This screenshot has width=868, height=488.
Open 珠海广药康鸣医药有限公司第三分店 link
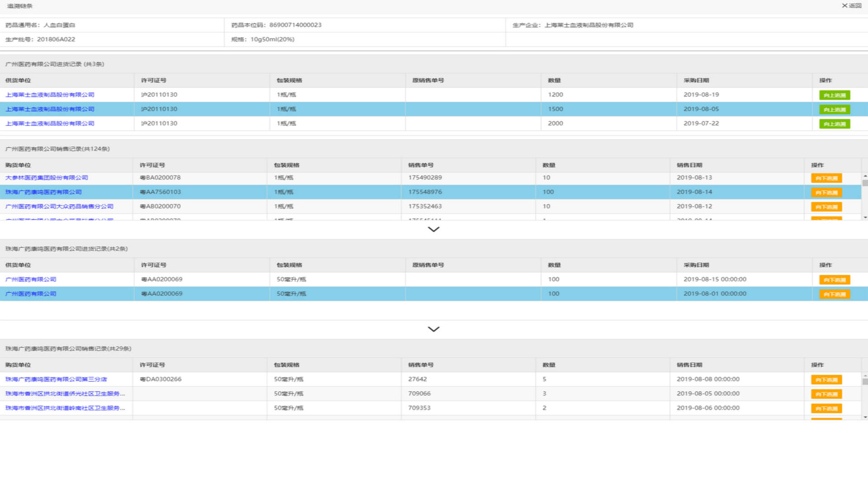coord(56,379)
